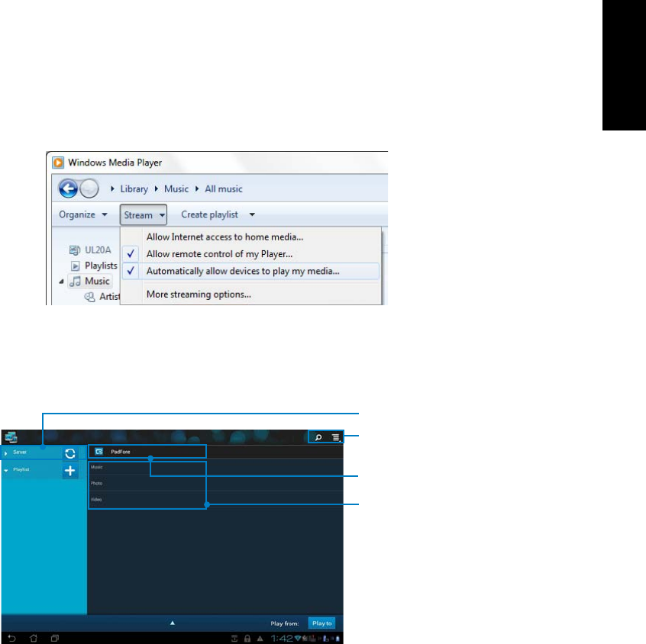This screenshot has width=646, height=644.
Task: Click the battery status icon
Action: [338, 639]
